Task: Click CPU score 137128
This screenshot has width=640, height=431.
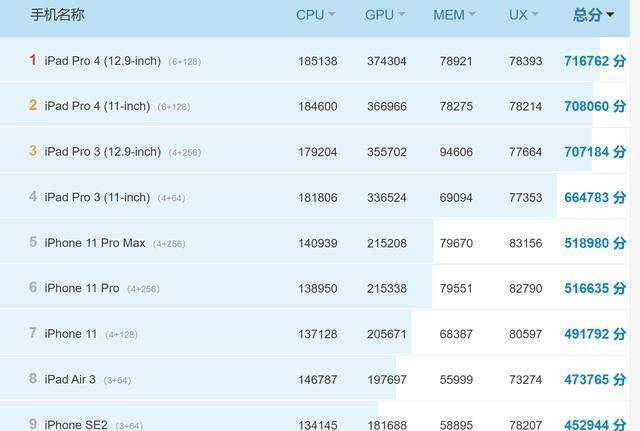Action: (x=318, y=334)
